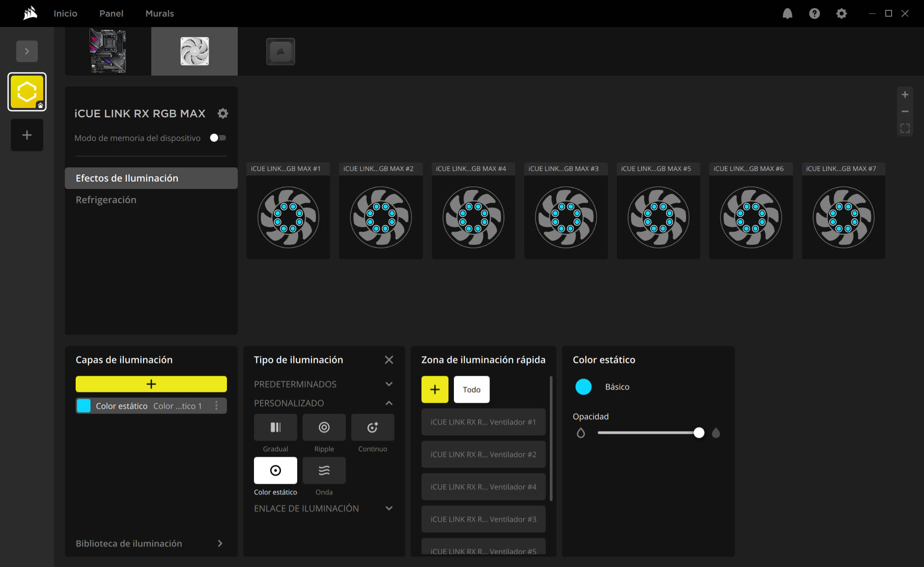Select zone Ventilador #4
Screen dimensions: 924x567
[483, 486]
